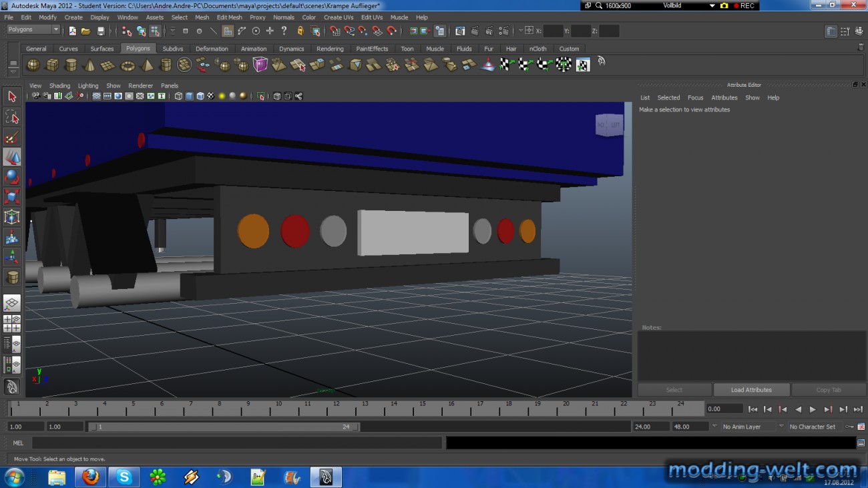The height and width of the screenshot is (488, 868).
Task: Open Firefox from the Windows taskbar
Action: (90, 477)
